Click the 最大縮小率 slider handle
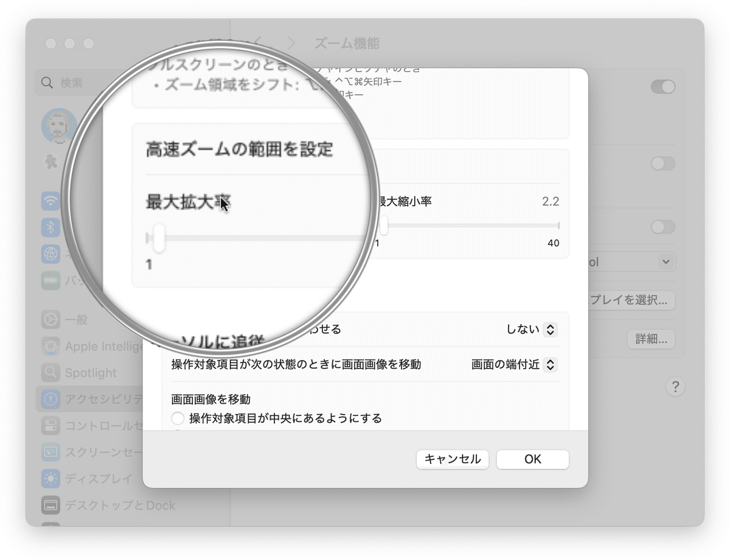 (x=384, y=226)
